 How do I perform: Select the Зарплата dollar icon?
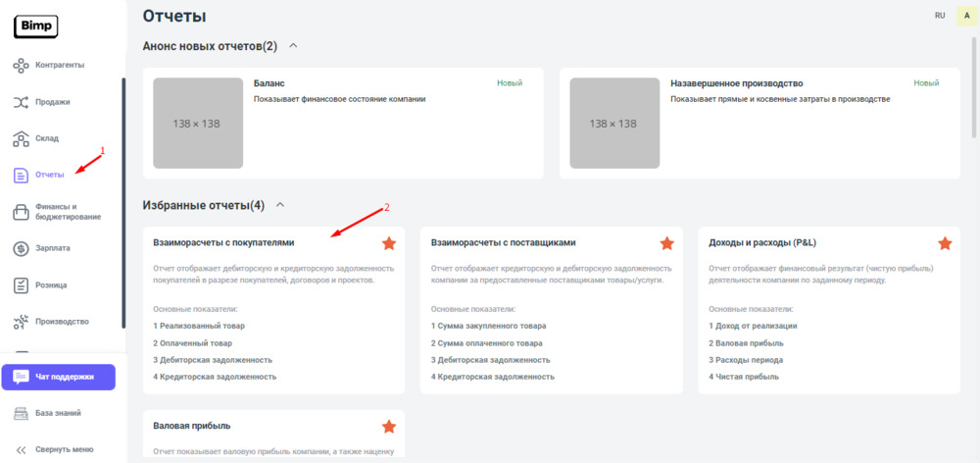(x=21, y=248)
